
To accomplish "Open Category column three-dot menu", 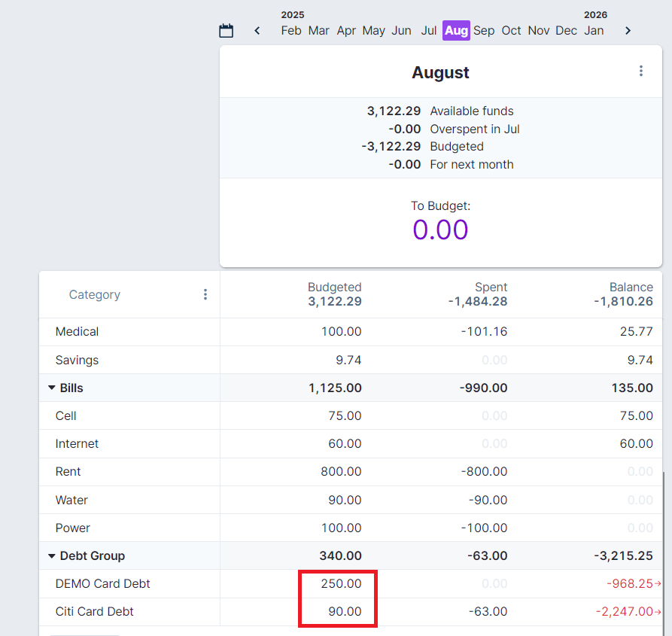I will click(205, 294).
